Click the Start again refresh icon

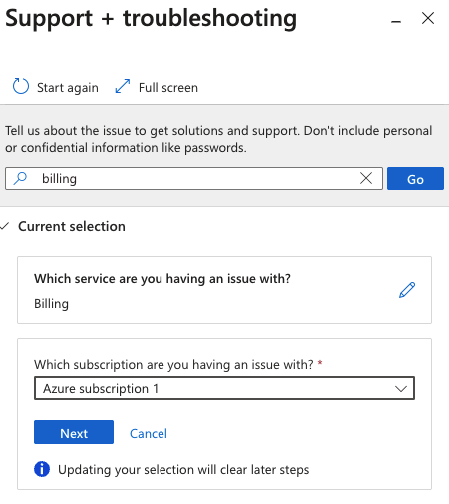[x=21, y=86]
